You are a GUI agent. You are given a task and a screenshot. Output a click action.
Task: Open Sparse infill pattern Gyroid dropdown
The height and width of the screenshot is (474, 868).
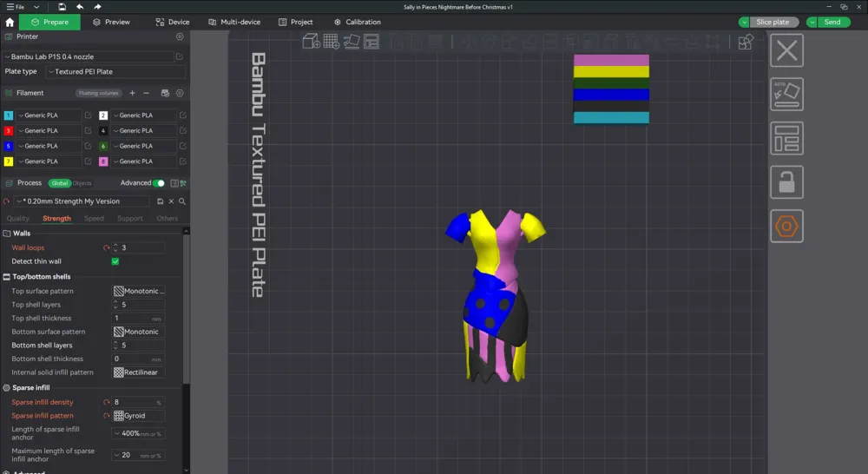tap(138, 416)
